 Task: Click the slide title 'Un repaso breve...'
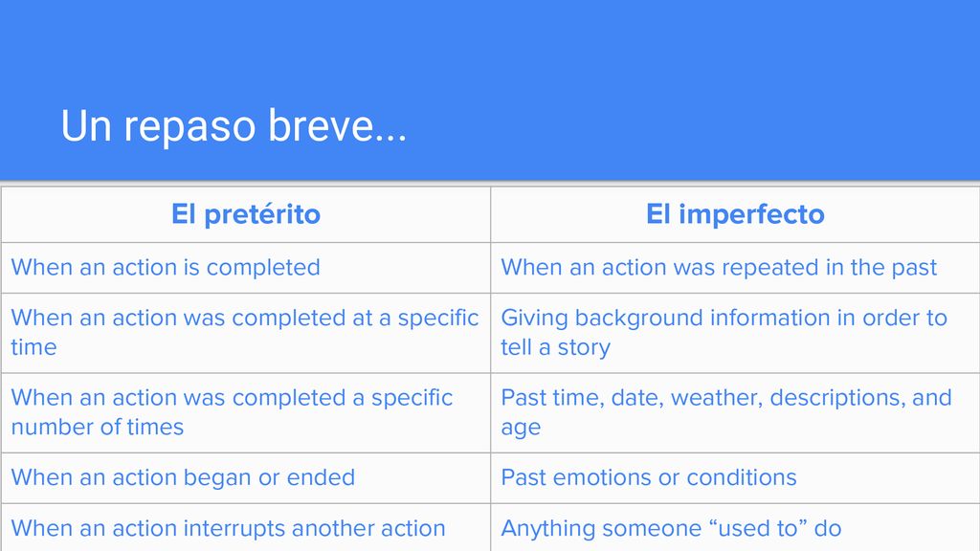pyautogui.click(x=234, y=126)
